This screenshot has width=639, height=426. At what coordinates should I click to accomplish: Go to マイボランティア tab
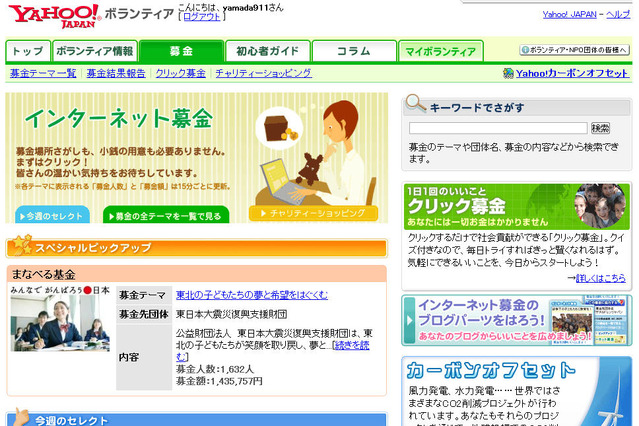coord(441,51)
